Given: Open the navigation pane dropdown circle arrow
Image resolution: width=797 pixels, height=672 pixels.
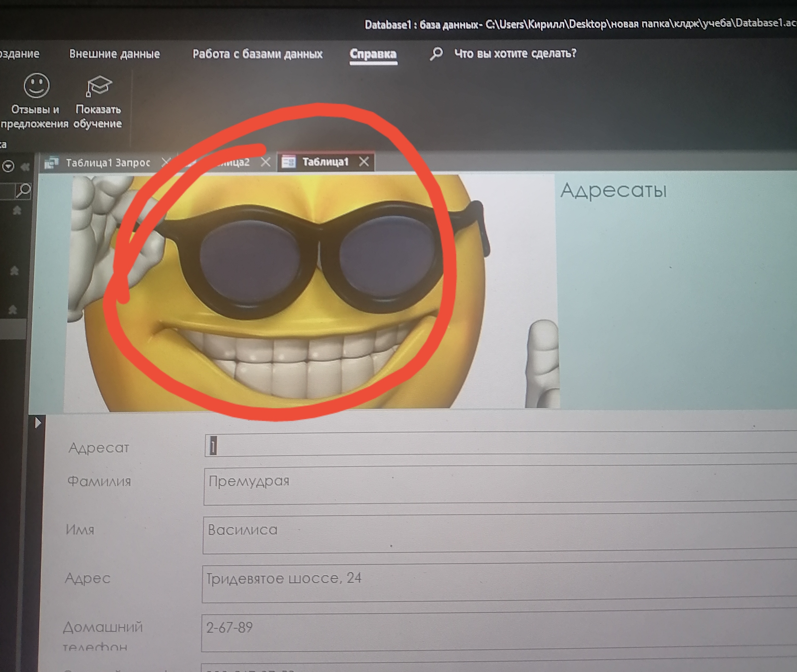Looking at the screenshot, I should [9, 167].
